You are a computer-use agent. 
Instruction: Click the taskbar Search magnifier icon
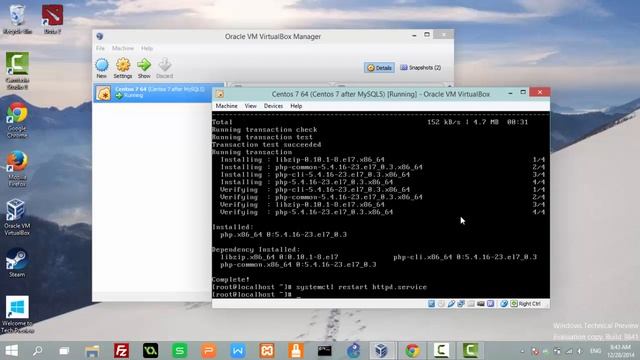pyautogui.click(x=38, y=351)
